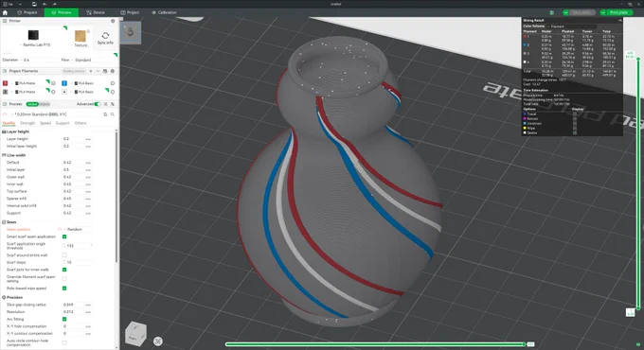
Task: Open the nozzle Diameter dropdown
Action: (x=39, y=60)
